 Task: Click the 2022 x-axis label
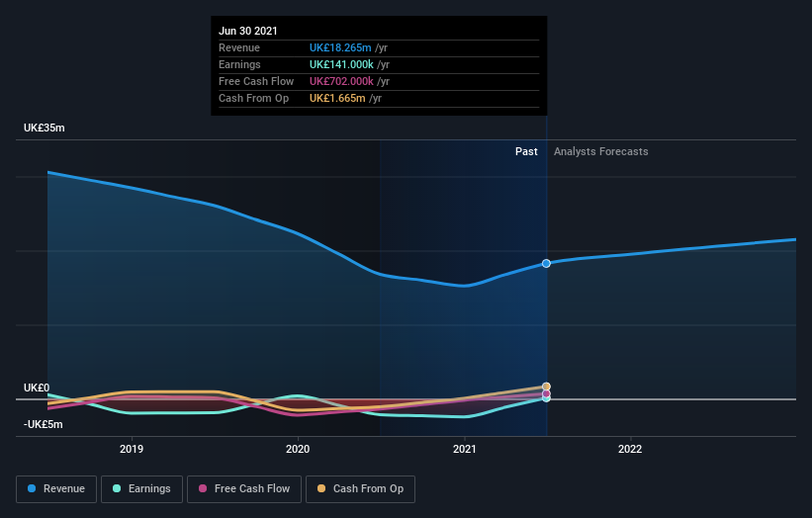[630, 449]
